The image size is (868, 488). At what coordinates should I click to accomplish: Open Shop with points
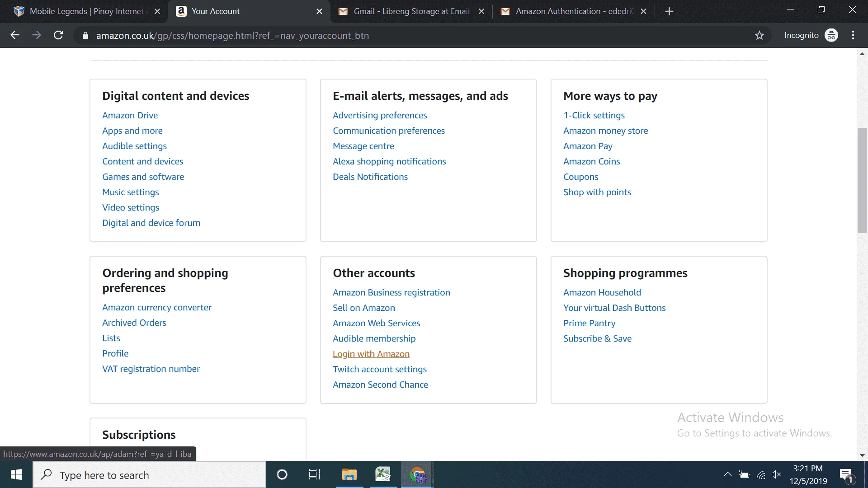click(x=597, y=192)
